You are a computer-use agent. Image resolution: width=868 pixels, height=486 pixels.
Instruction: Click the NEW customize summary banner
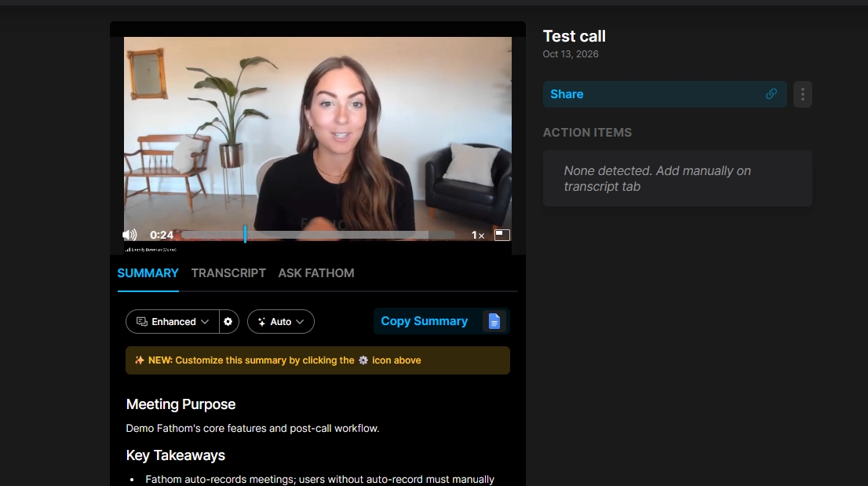318,360
